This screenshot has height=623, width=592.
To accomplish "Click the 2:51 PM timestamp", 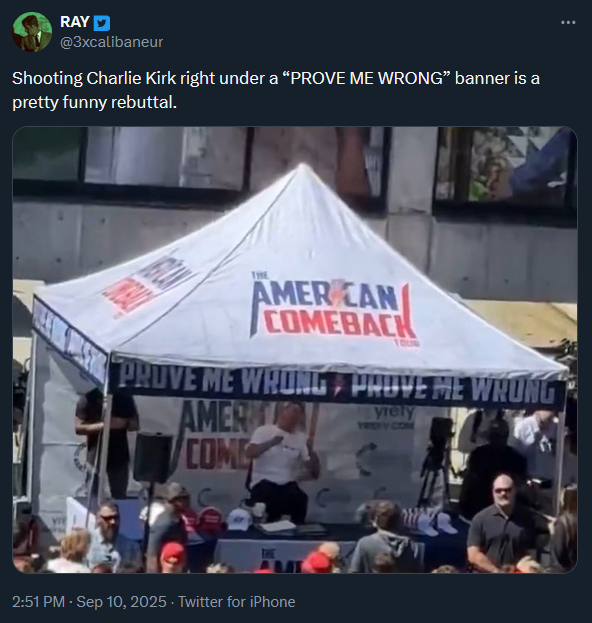I will [39, 602].
